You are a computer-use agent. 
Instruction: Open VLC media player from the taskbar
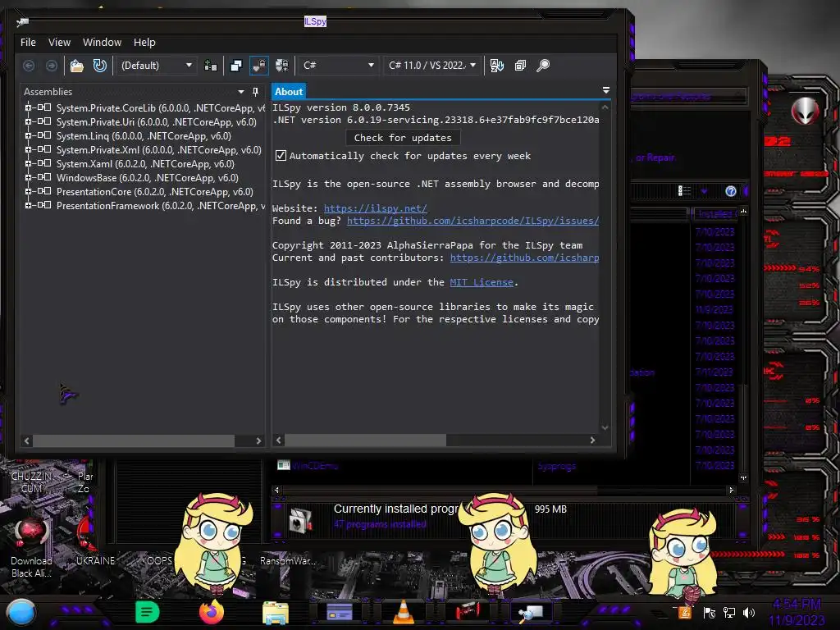pyautogui.click(x=404, y=612)
